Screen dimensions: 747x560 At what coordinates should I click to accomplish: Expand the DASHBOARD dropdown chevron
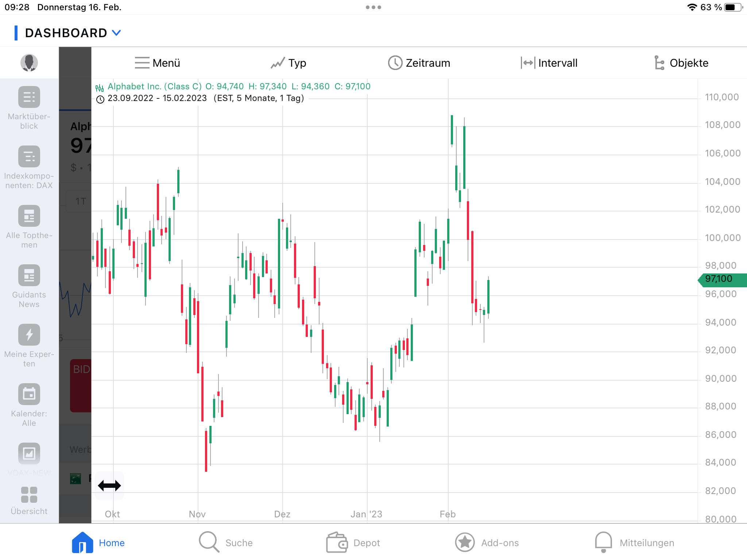coord(116,33)
